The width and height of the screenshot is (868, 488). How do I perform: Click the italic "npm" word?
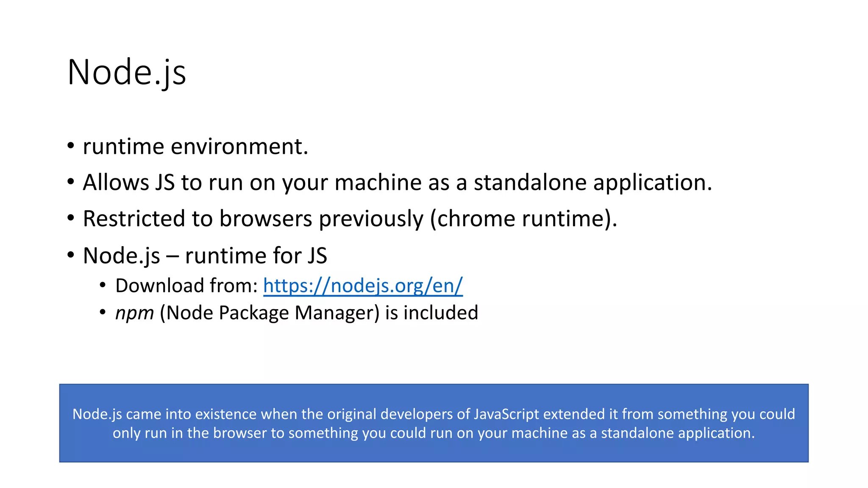pos(134,313)
